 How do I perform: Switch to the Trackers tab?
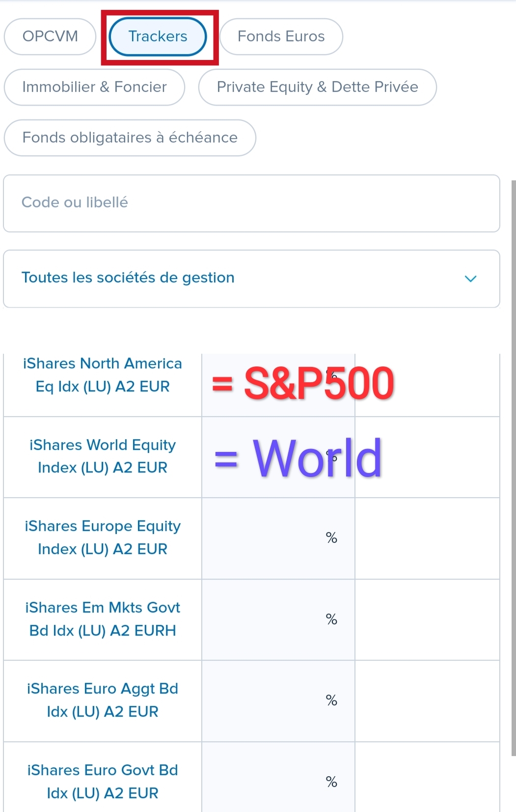[158, 37]
